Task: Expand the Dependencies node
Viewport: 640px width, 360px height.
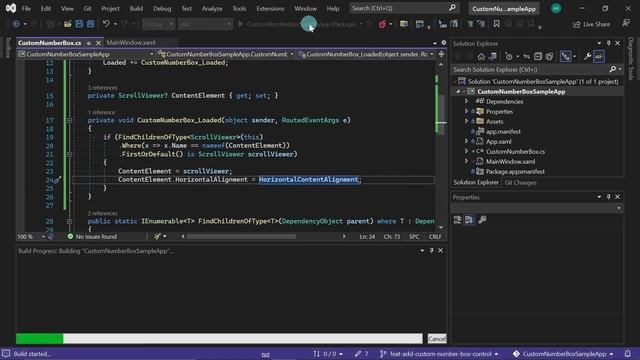Action: tap(467, 101)
